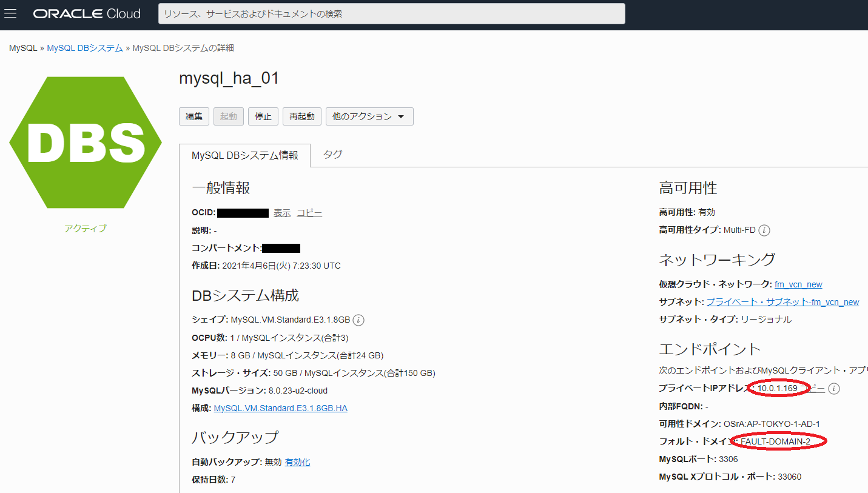Click the MySQL breadcrumb item

(23, 48)
